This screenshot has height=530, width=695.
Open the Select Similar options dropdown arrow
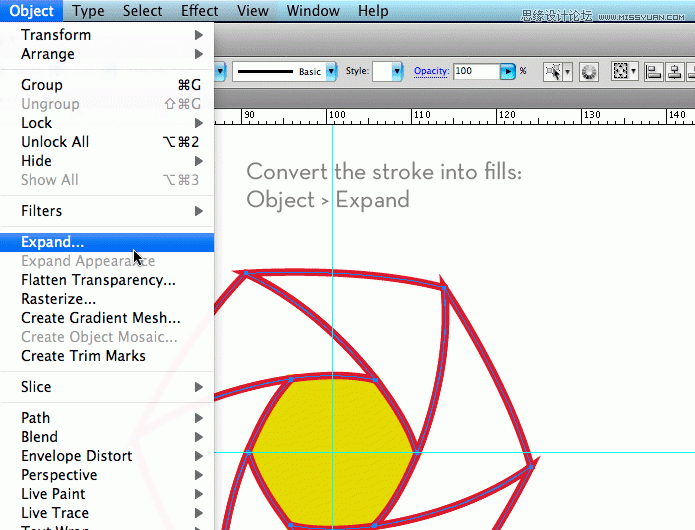tap(567, 71)
